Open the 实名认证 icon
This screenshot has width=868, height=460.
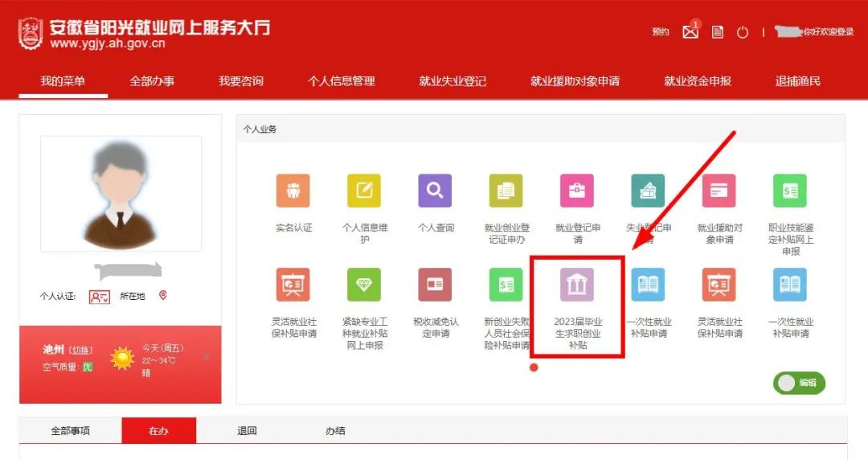[293, 191]
